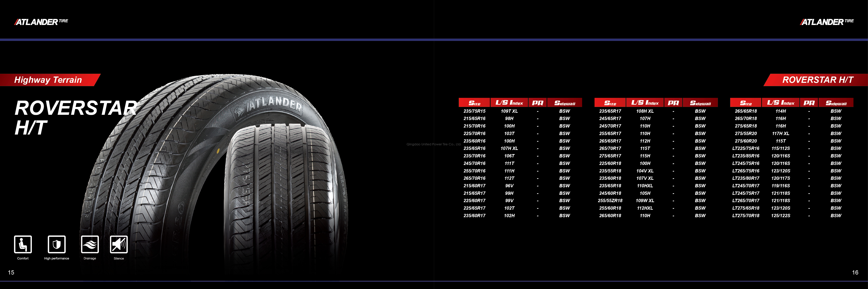Click index value 108H XL
This screenshot has height=289, width=868.
click(645, 111)
